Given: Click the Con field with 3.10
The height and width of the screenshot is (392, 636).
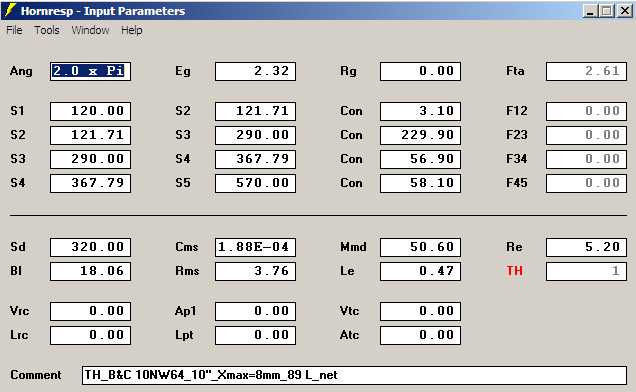Looking at the screenshot, I should (x=420, y=111).
